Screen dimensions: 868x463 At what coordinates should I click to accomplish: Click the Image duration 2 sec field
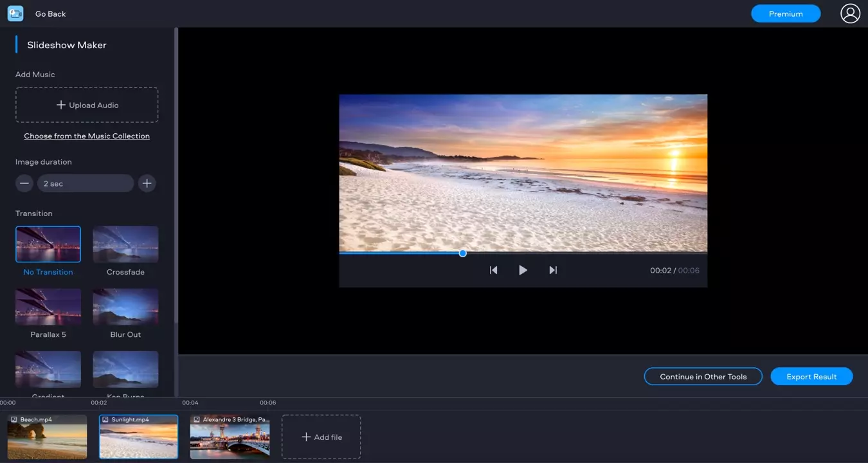coord(86,183)
